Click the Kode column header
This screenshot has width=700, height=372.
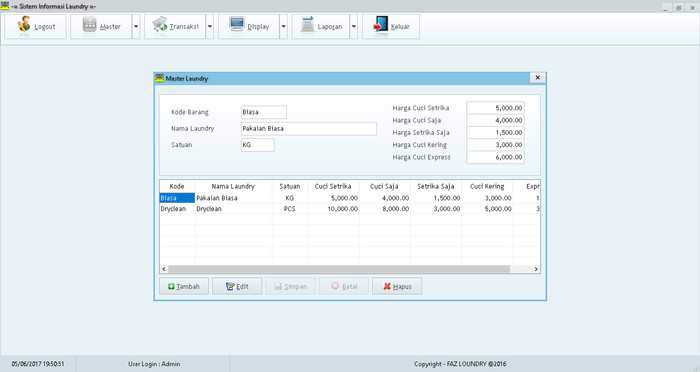177,186
